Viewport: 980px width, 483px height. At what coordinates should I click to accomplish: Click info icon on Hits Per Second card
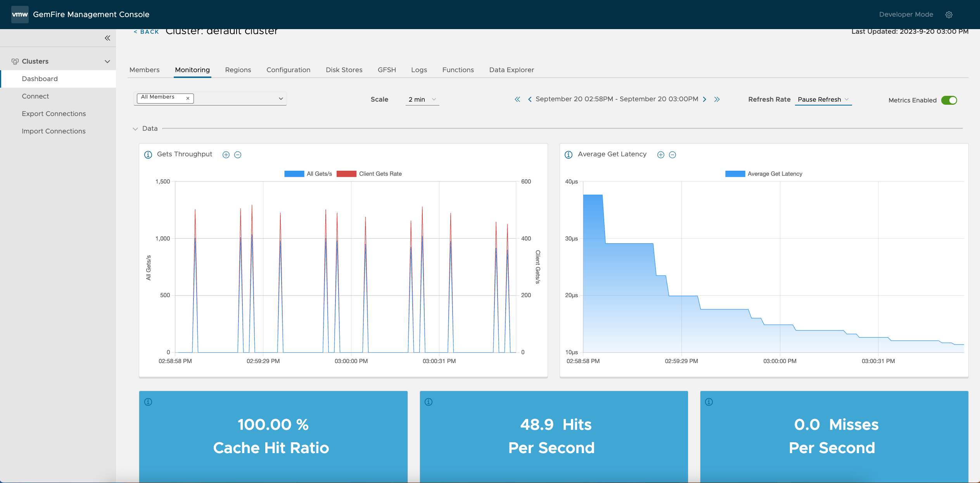[x=429, y=402]
